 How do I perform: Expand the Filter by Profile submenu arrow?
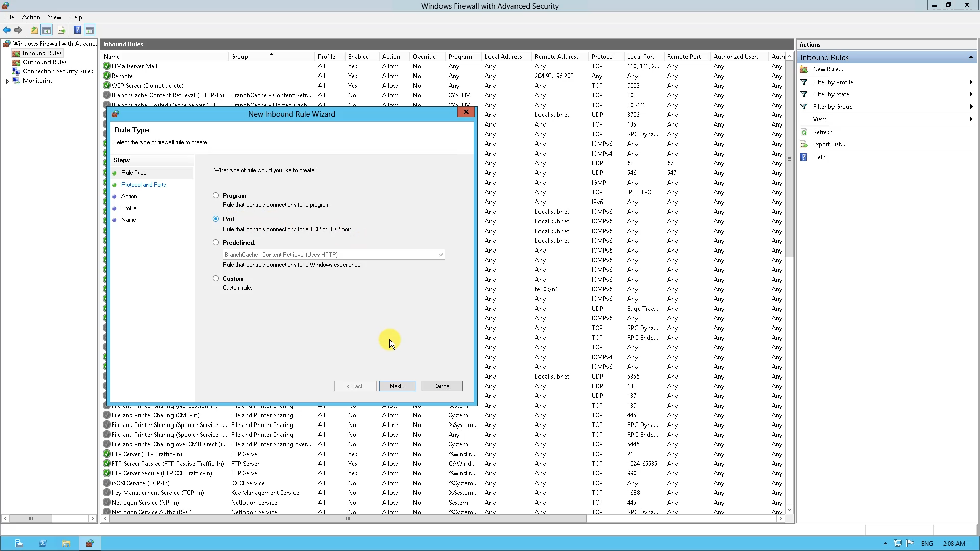point(971,82)
